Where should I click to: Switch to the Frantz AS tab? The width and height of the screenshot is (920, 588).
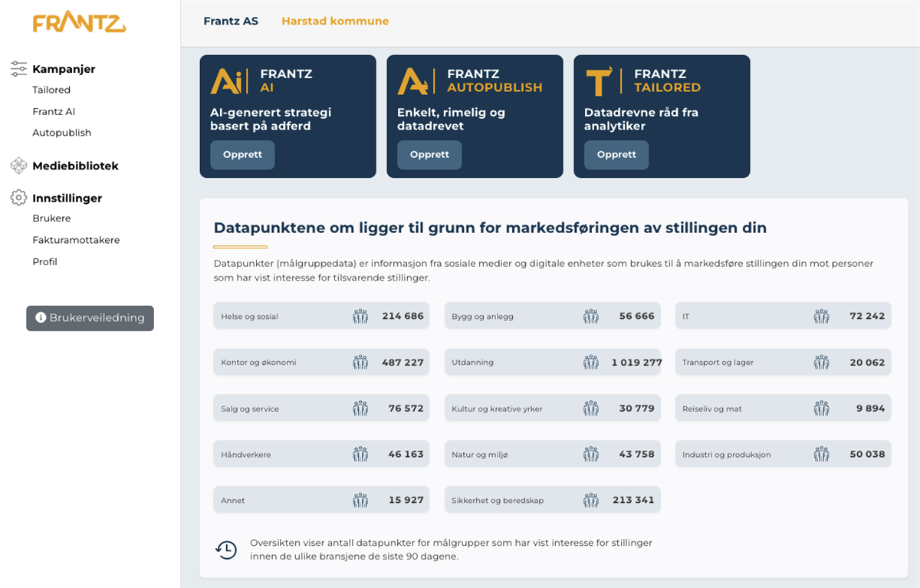pos(231,21)
